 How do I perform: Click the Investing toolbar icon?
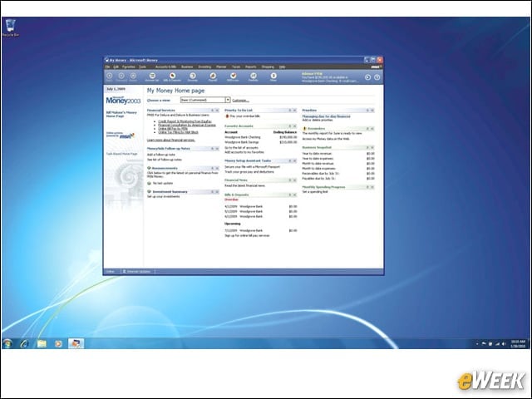pyautogui.click(x=192, y=77)
